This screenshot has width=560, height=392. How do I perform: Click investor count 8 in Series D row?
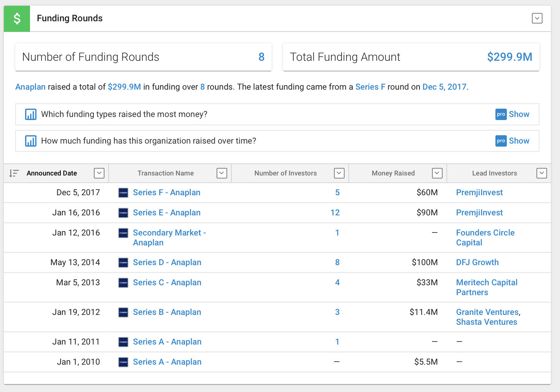337,262
